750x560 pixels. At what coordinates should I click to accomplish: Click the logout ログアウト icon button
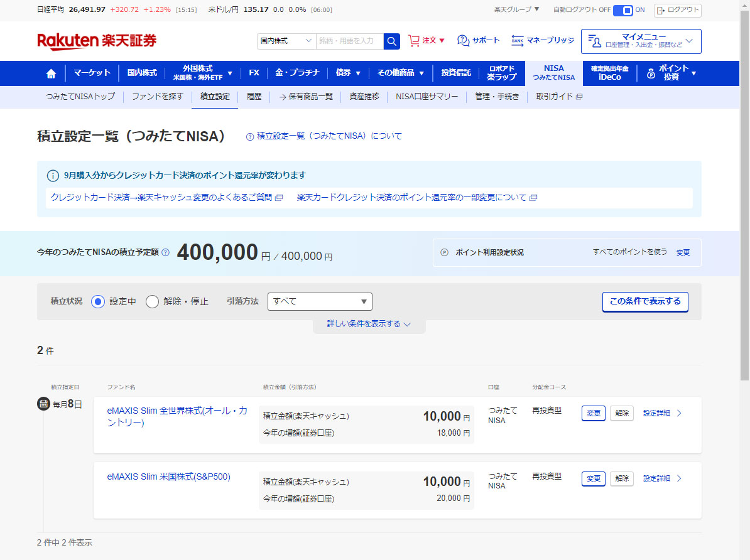(677, 10)
